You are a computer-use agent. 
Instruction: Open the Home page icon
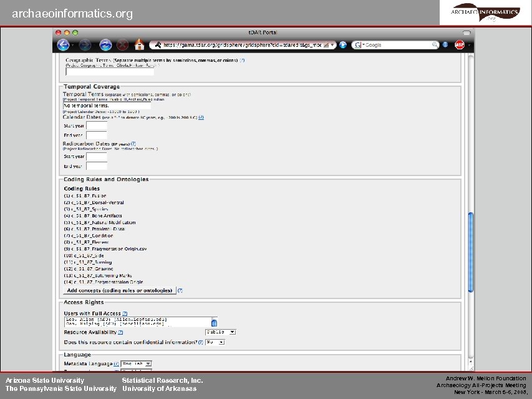139,44
